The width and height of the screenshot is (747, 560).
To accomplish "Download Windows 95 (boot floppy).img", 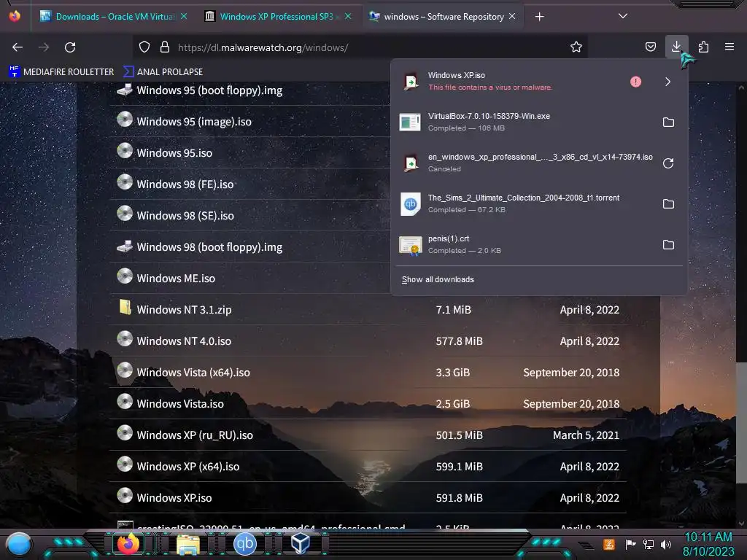I will [209, 90].
